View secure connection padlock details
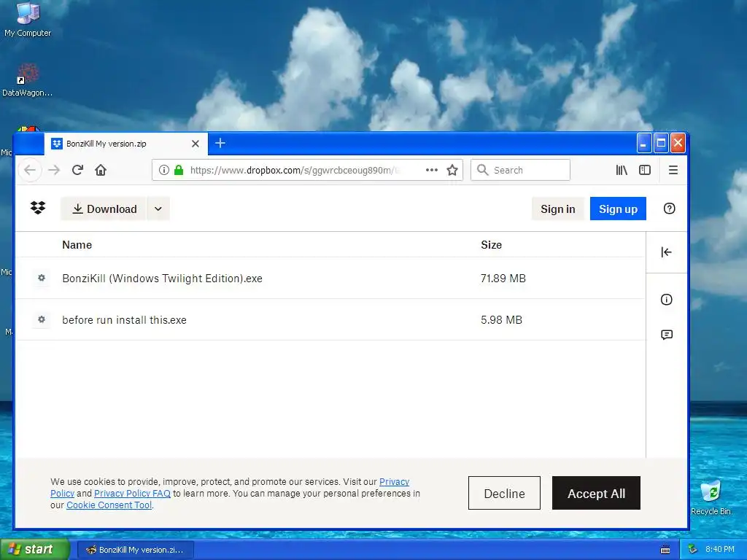 179,170
